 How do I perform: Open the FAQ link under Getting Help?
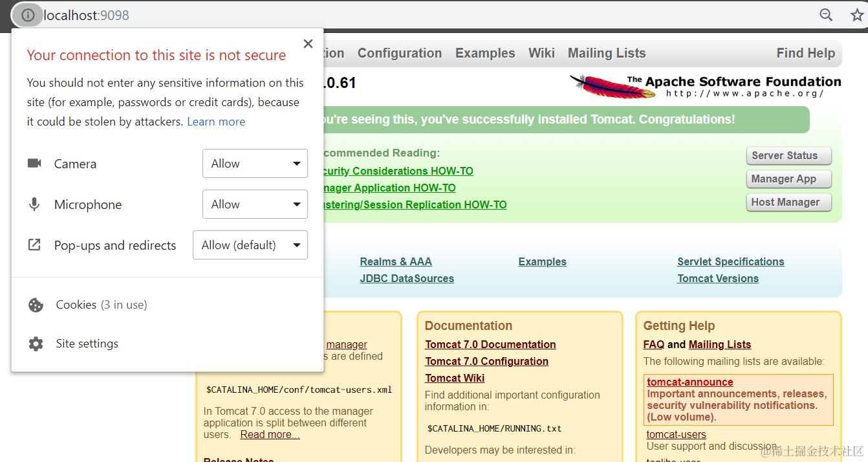coord(654,344)
